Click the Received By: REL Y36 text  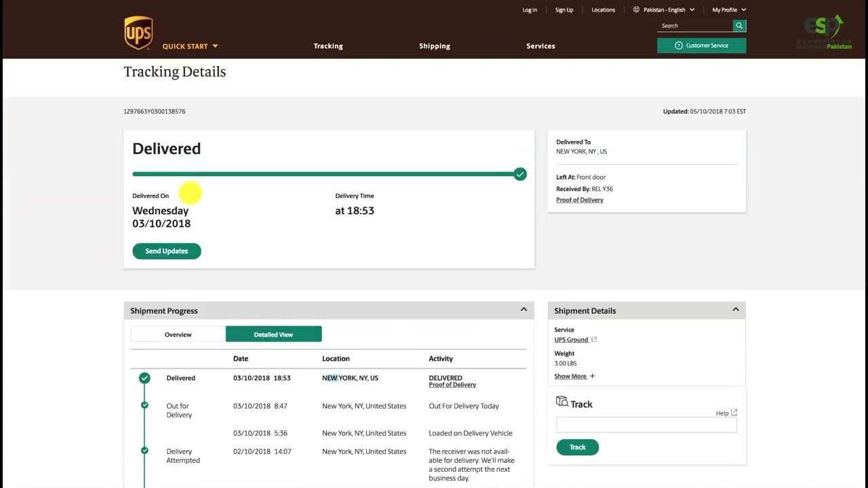(x=585, y=189)
